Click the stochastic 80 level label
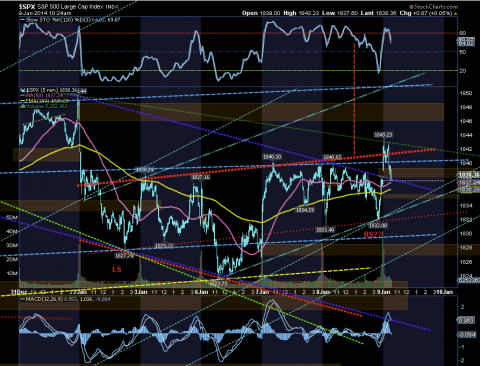Viewport: 480px width, 366px height. tap(463, 33)
